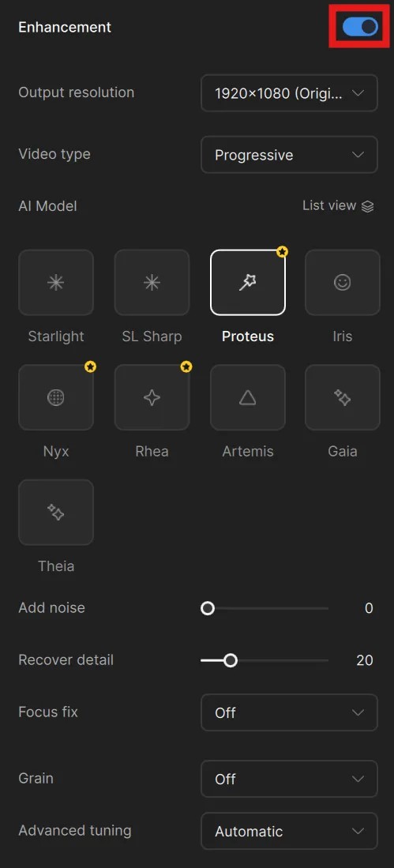This screenshot has height=868, width=394.
Task: Select the Starlight AI model icon
Action: (56, 282)
